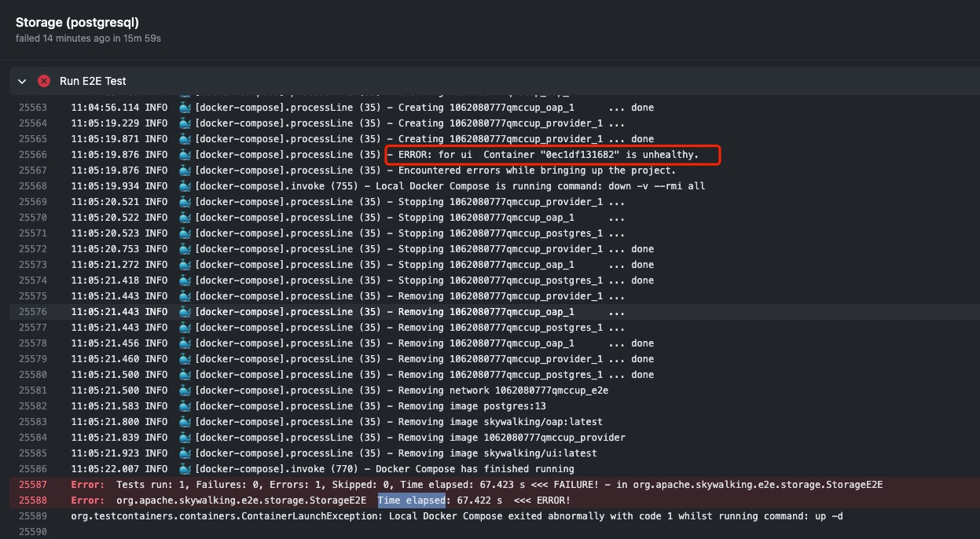Click 'Creating 1062080777qmccup_oap_1 ... done' text
980x539 pixels.
526,108
